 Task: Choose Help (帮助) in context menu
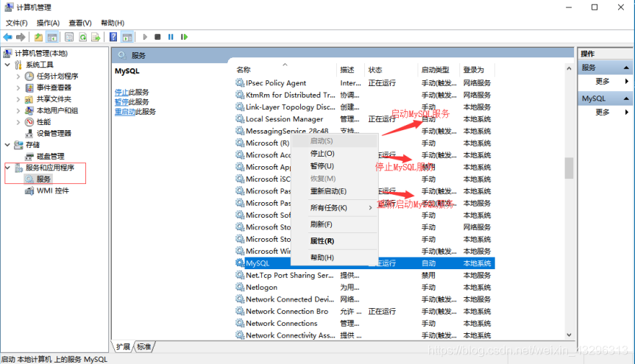coord(335,257)
